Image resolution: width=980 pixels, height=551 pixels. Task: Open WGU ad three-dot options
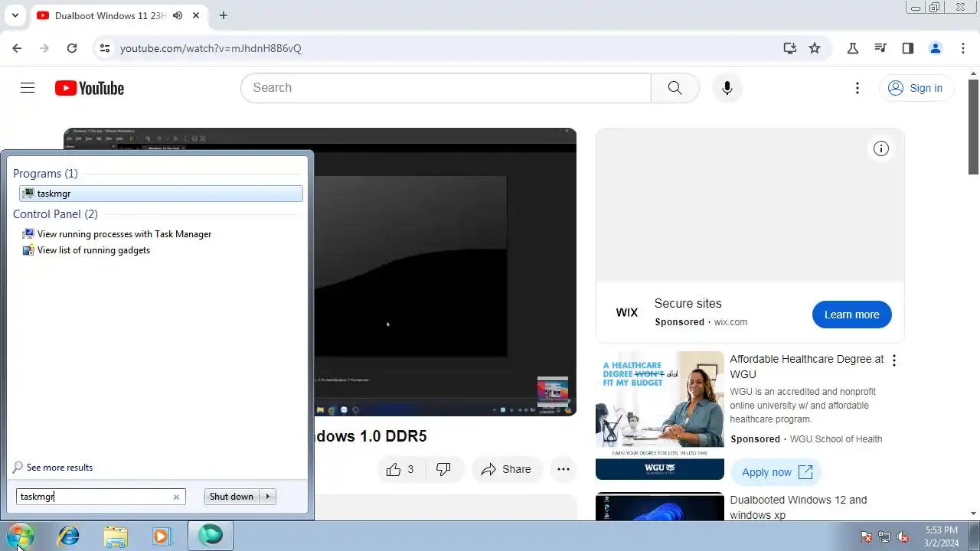893,360
